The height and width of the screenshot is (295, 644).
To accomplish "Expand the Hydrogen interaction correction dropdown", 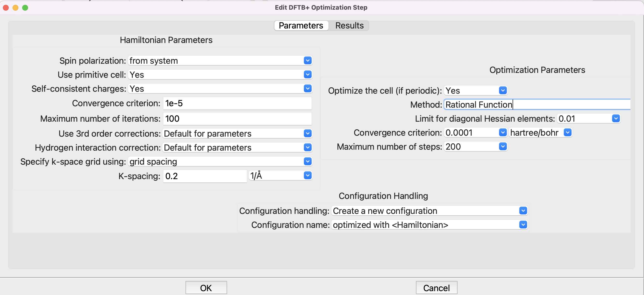I will click(x=237, y=148).
